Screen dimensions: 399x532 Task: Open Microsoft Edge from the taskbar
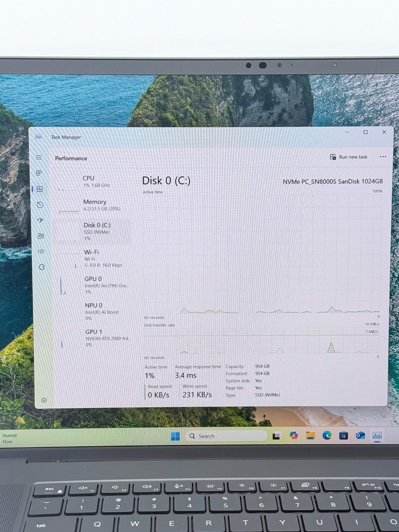(x=327, y=435)
